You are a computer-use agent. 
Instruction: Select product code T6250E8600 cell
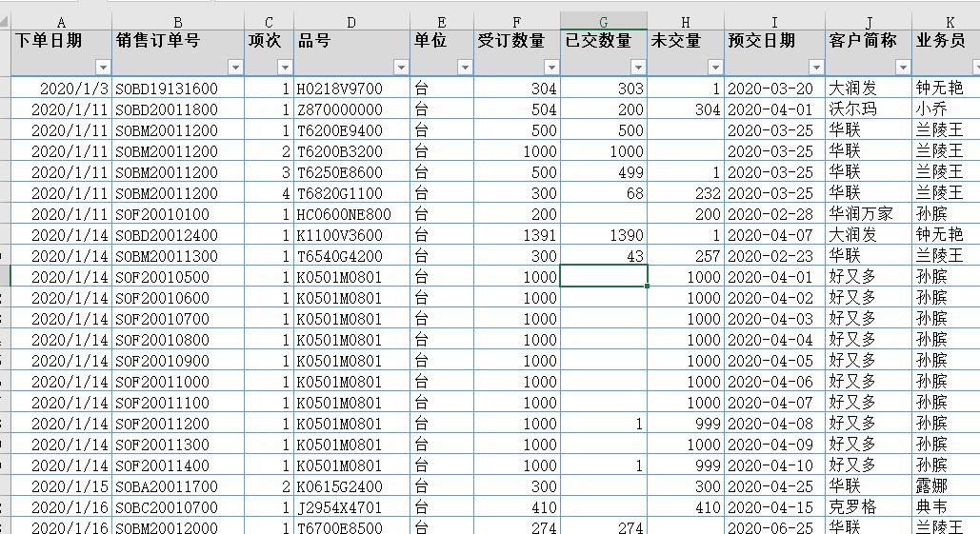351,172
